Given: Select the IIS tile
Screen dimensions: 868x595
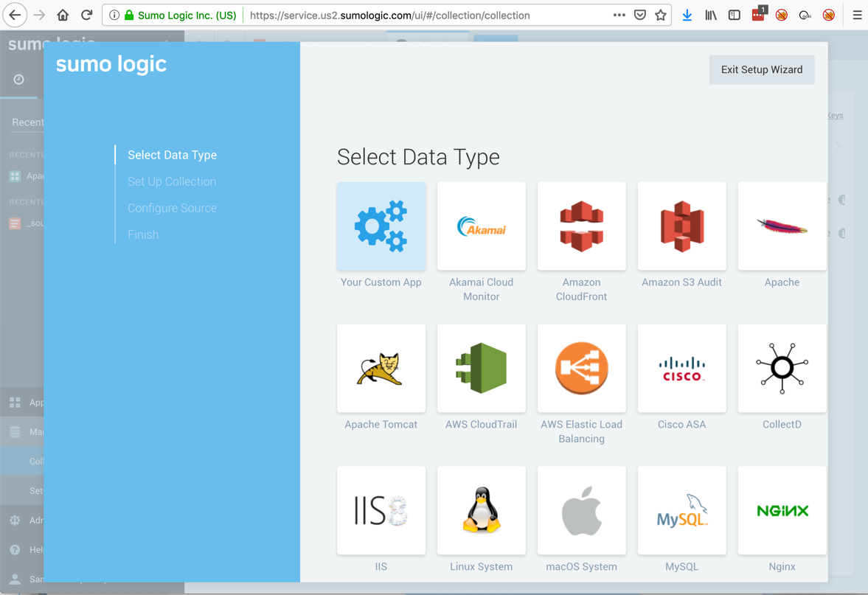Looking at the screenshot, I should pos(381,510).
